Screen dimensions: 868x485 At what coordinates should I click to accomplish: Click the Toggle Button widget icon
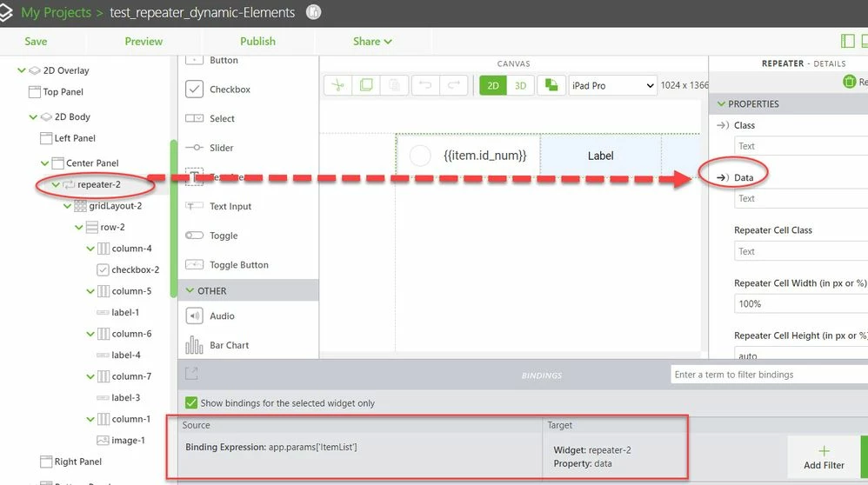click(x=194, y=264)
